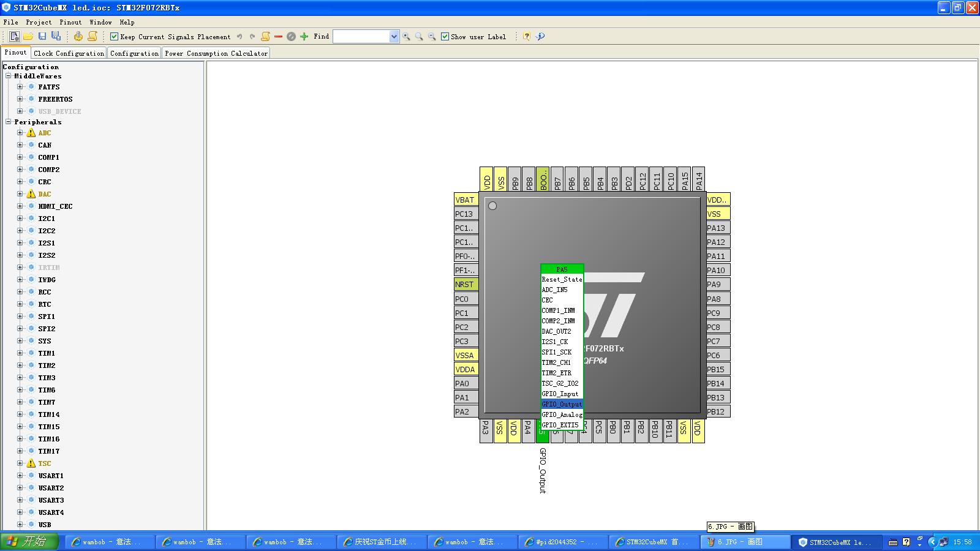Choose GPIO_EXTI5 in PA5 popup
The width and height of the screenshot is (980, 551).
(x=562, y=425)
